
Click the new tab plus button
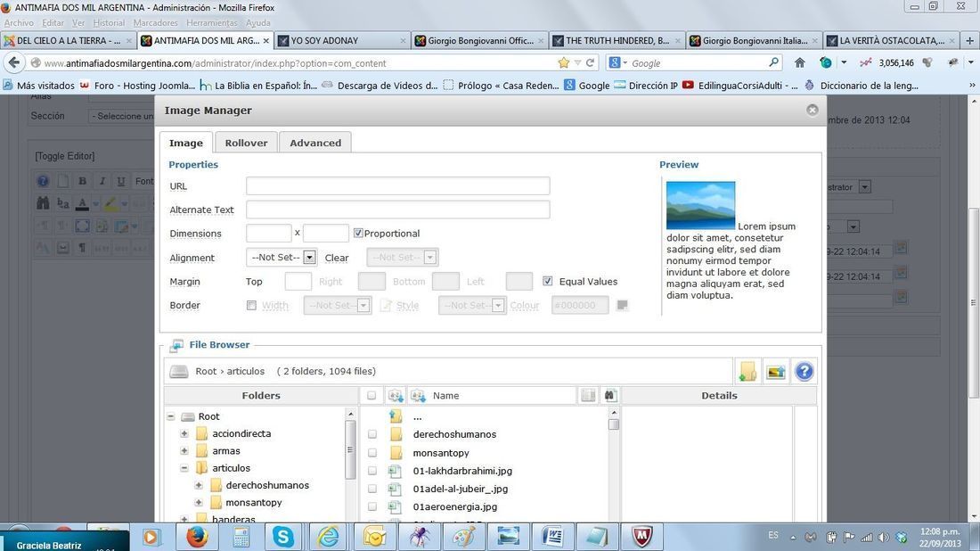tap(970, 41)
